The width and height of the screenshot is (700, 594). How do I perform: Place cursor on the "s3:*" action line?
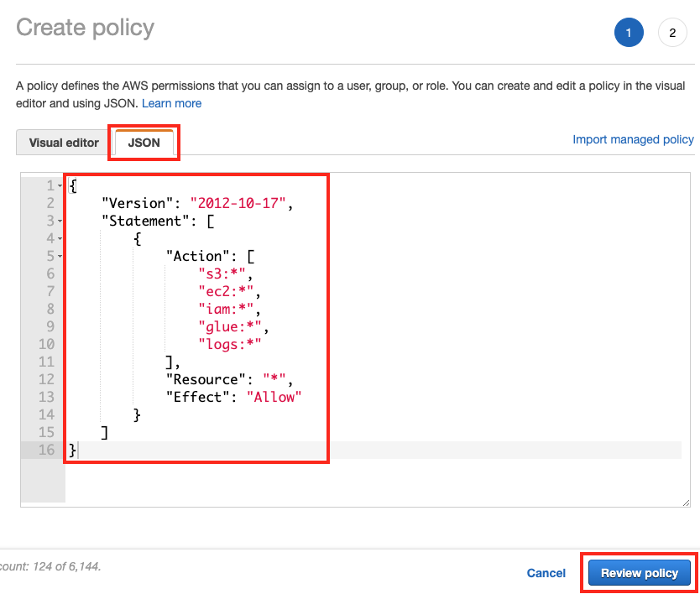[224, 274]
